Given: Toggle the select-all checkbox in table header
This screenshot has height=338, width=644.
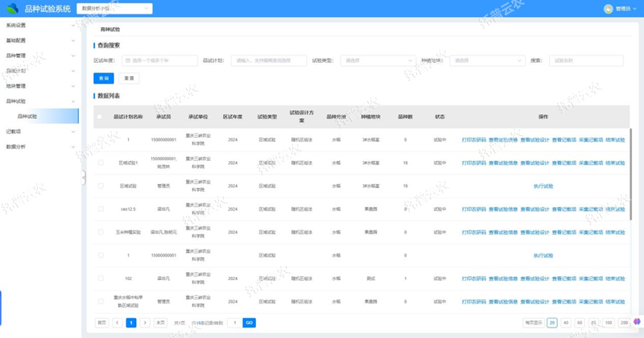Looking at the screenshot, I should tap(101, 117).
